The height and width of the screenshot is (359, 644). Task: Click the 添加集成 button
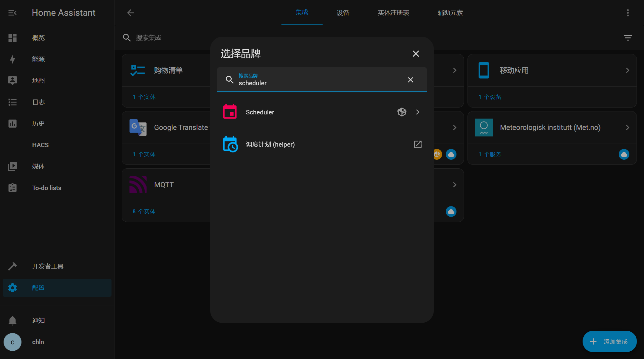(609, 341)
